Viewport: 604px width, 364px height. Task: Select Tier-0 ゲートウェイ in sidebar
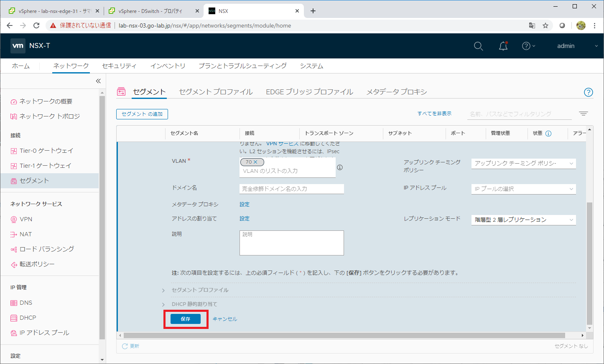[46, 151]
